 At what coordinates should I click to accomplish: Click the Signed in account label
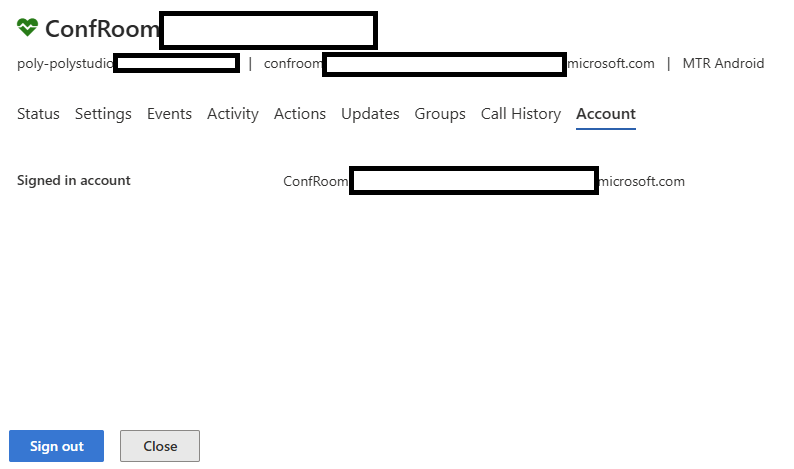[x=74, y=180]
